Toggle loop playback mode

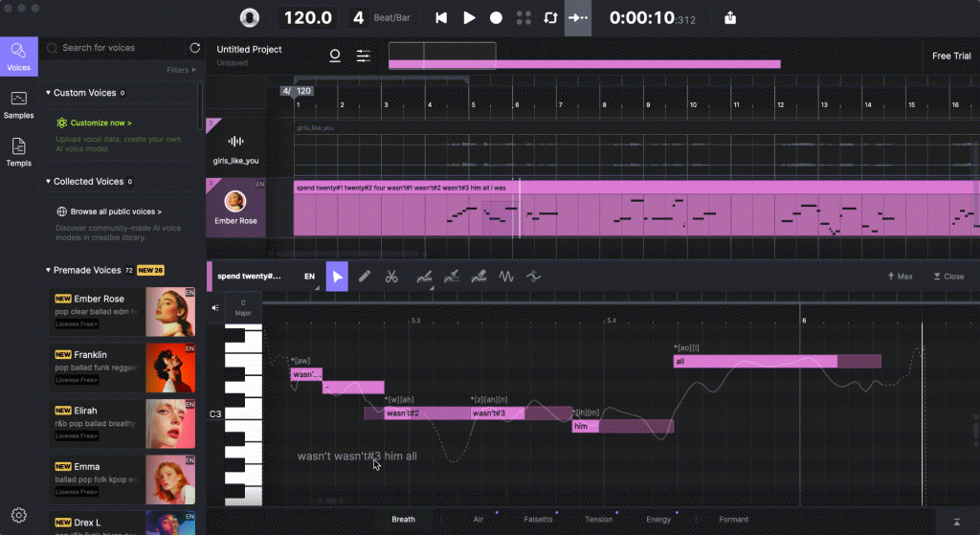point(550,17)
